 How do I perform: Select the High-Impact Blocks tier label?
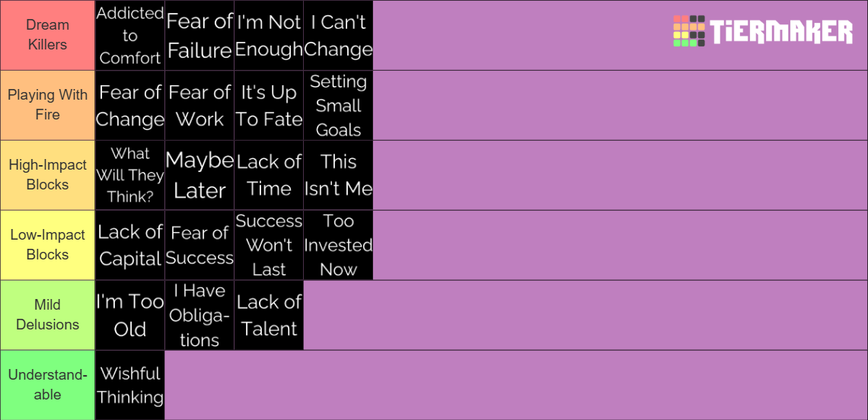tap(48, 175)
